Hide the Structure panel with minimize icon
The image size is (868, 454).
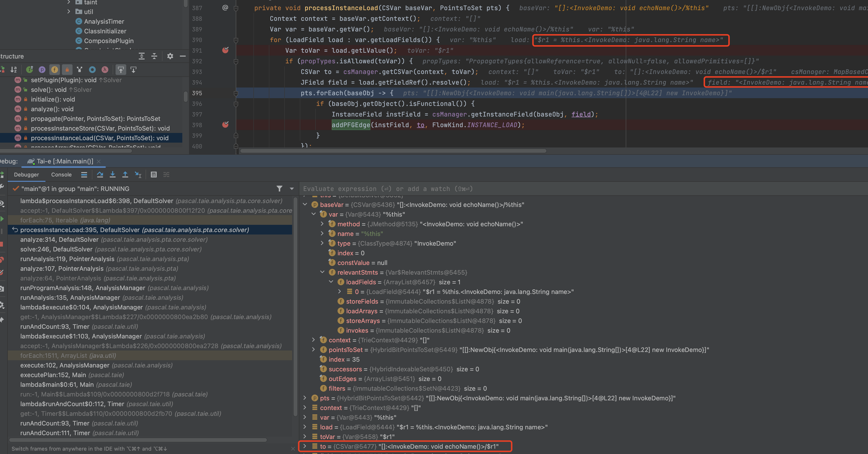click(x=183, y=56)
